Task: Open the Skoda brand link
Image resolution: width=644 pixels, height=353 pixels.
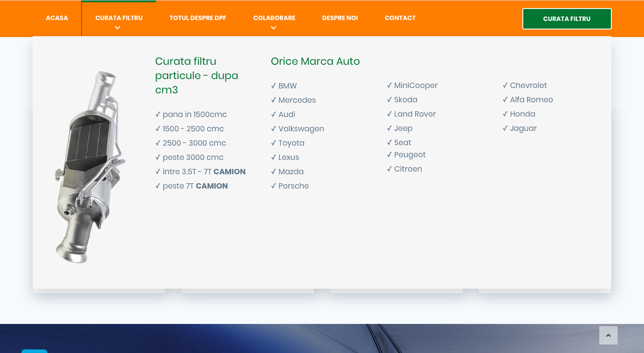Action: (402, 100)
